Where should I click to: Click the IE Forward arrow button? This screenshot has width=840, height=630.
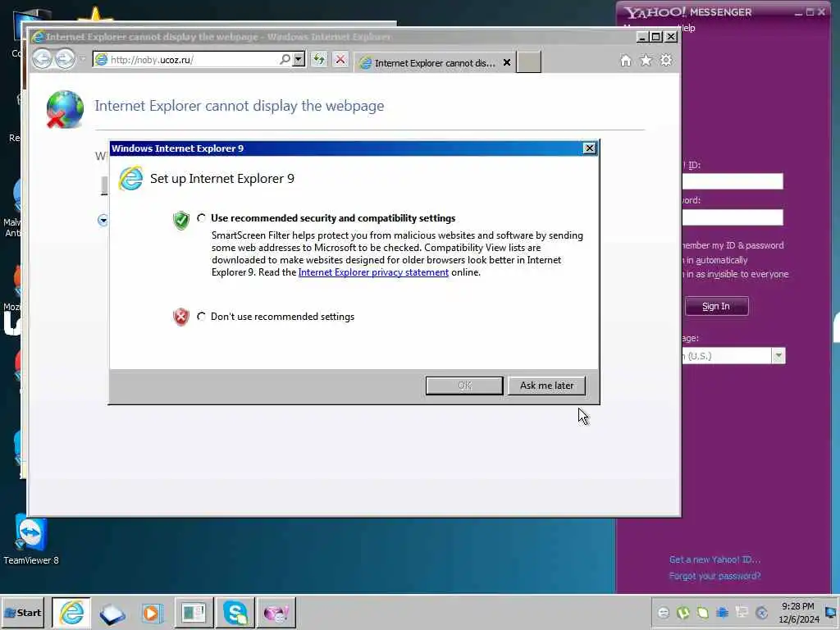click(x=65, y=59)
